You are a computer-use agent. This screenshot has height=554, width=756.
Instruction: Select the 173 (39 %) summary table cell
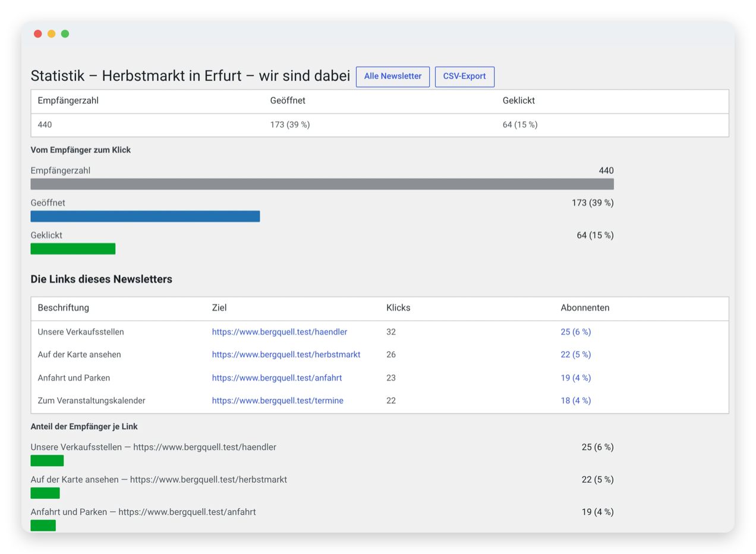click(x=290, y=125)
